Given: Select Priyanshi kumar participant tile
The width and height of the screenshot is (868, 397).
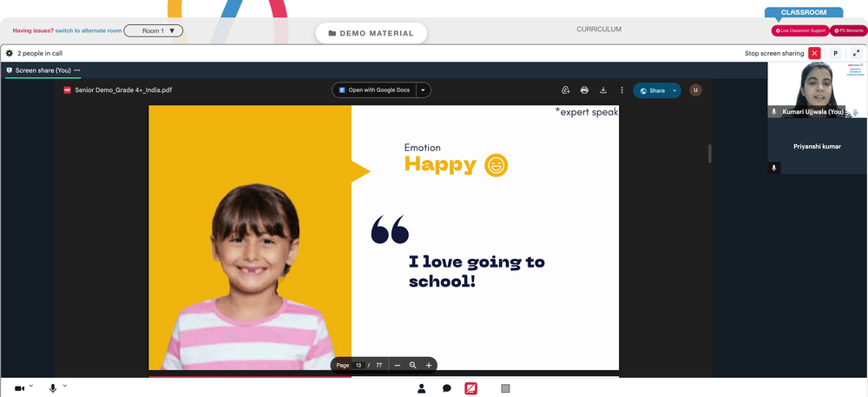Looking at the screenshot, I should 817,146.
